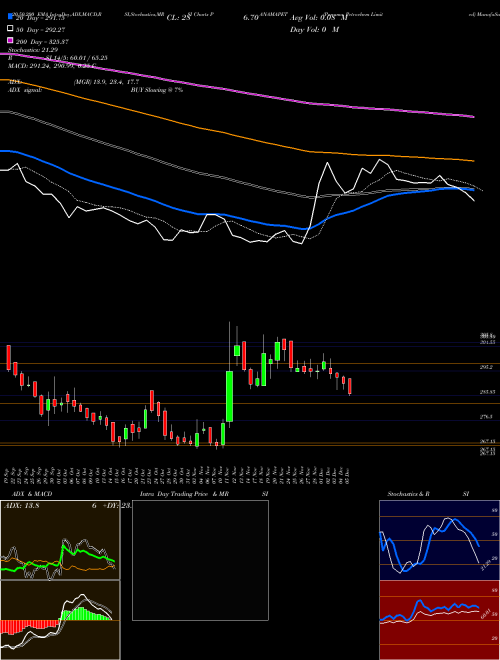
Task: Open the ADX indicator sub-chart
Action: 60,540
